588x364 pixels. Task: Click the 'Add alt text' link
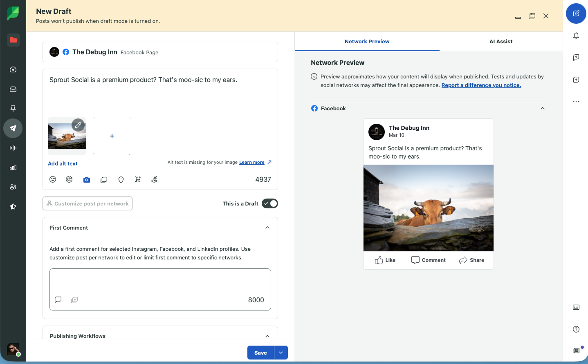[63, 163]
